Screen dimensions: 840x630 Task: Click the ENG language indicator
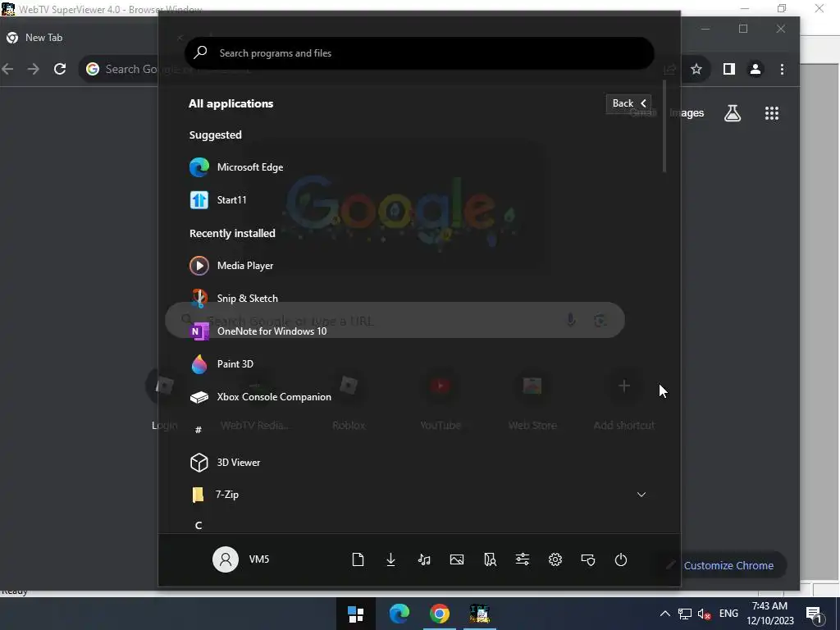point(728,614)
